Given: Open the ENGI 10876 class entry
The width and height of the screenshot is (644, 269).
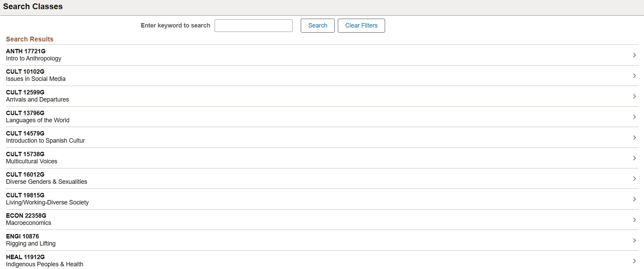Looking at the screenshot, I should click(22, 236).
